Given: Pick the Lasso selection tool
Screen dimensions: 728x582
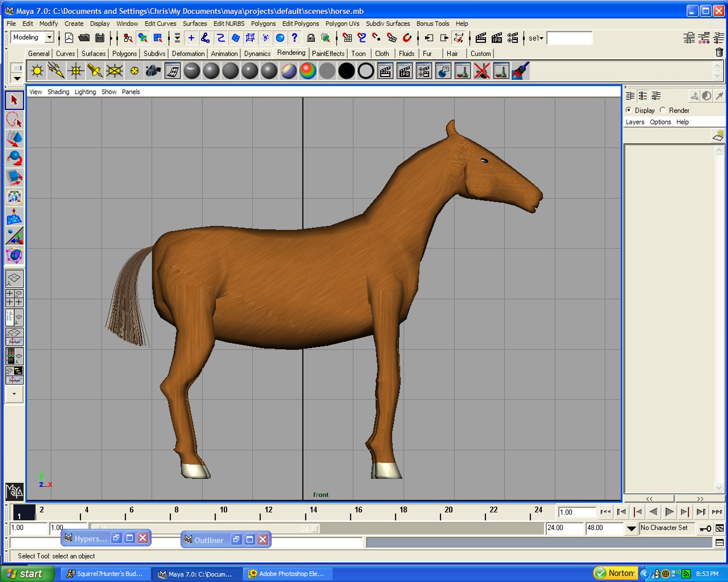Looking at the screenshot, I should [x=14, y=120].
